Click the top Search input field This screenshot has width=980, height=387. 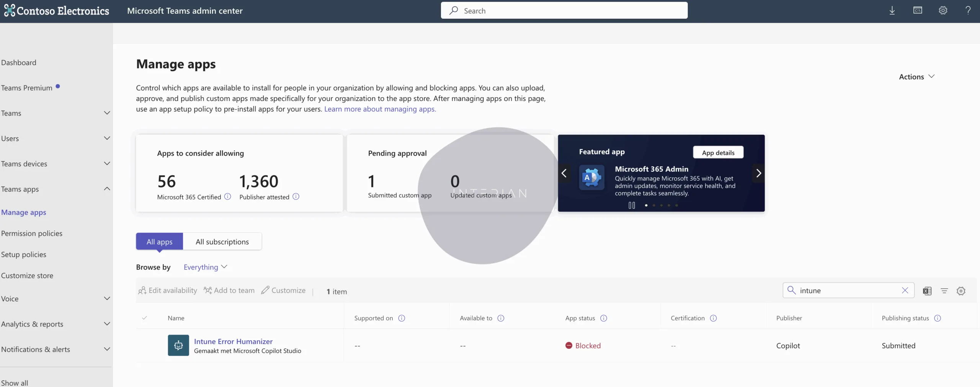pyautogui.click(x=564, y=11)
